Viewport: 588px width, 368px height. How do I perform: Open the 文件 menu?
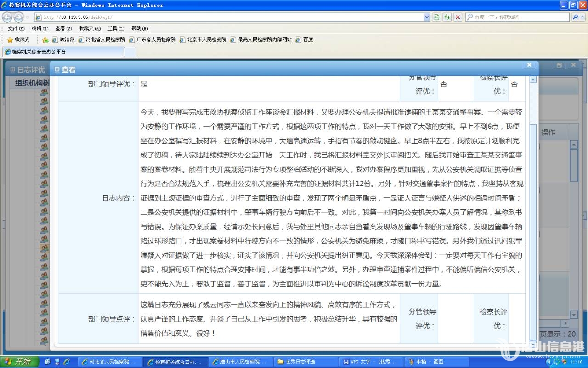(16, 29)
